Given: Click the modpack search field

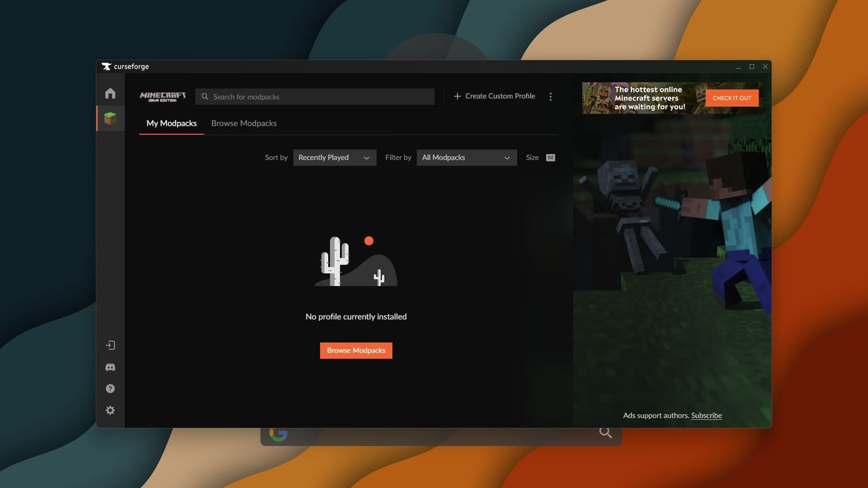Looking at the screenshot, I should (315, 97).
